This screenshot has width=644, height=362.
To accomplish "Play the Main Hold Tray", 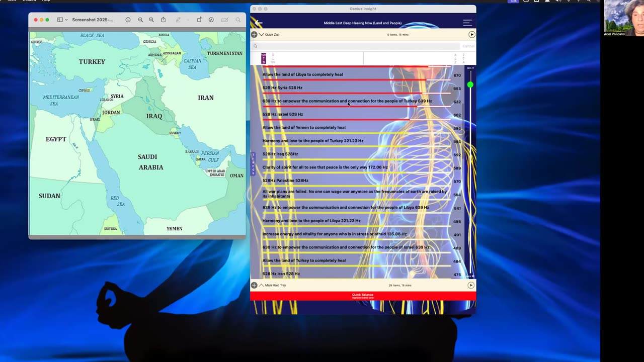I will 471,285.
